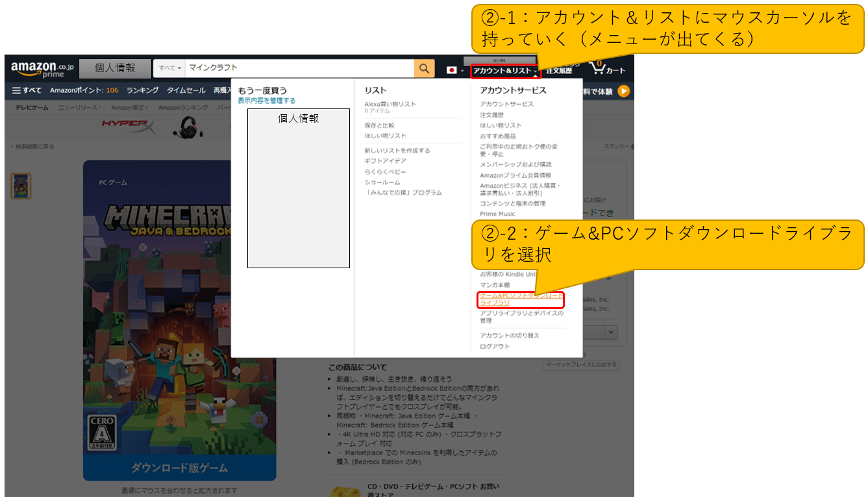Open the タイムセール navigation link
The height and width of the screenshot is (502, 868).
point(186,91)
